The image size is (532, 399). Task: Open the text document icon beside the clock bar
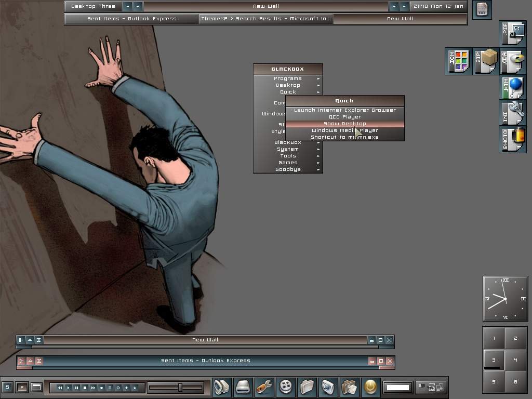point(482,9)
